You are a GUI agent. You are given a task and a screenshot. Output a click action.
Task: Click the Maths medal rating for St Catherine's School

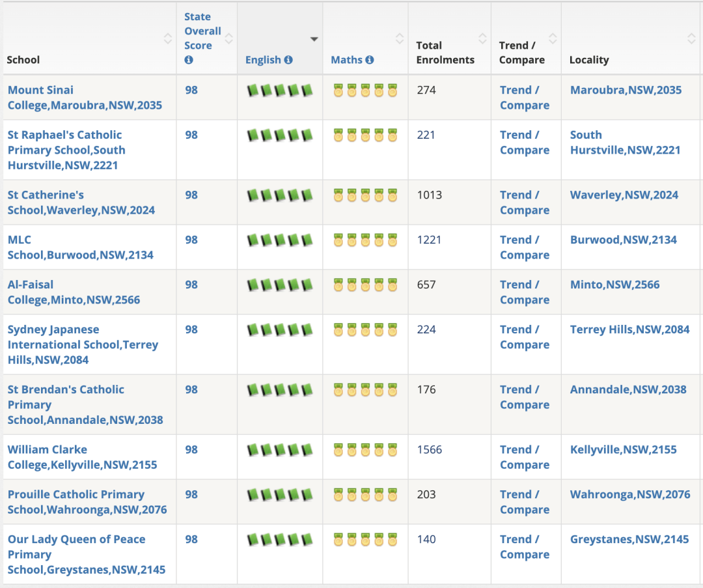(x=365, y=195)
